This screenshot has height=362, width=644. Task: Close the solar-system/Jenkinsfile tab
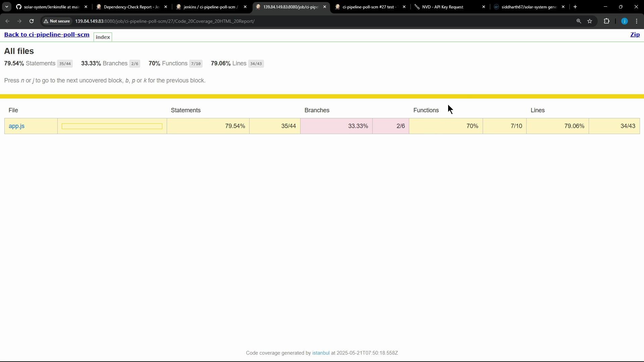pyautogui.click(x=86, y=7)
